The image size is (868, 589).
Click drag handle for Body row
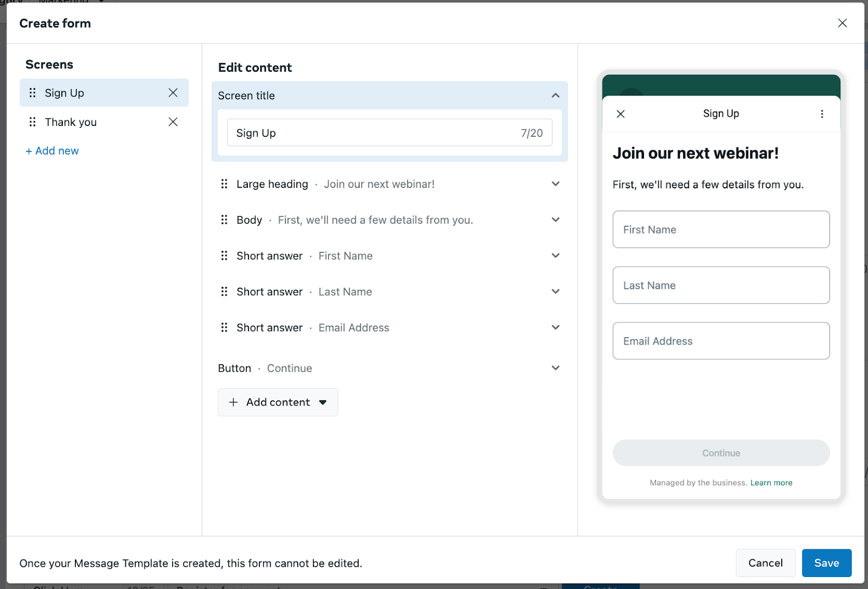[224, 220]
